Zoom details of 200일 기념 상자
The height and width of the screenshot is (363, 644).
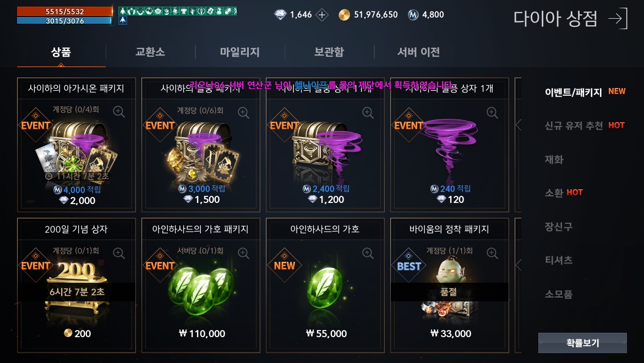pos(119,253)
